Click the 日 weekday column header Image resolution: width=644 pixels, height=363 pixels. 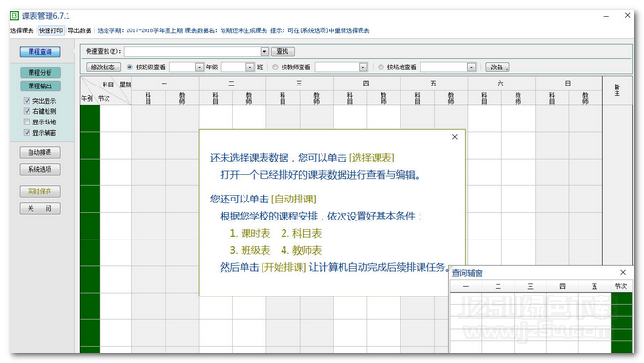568,84
